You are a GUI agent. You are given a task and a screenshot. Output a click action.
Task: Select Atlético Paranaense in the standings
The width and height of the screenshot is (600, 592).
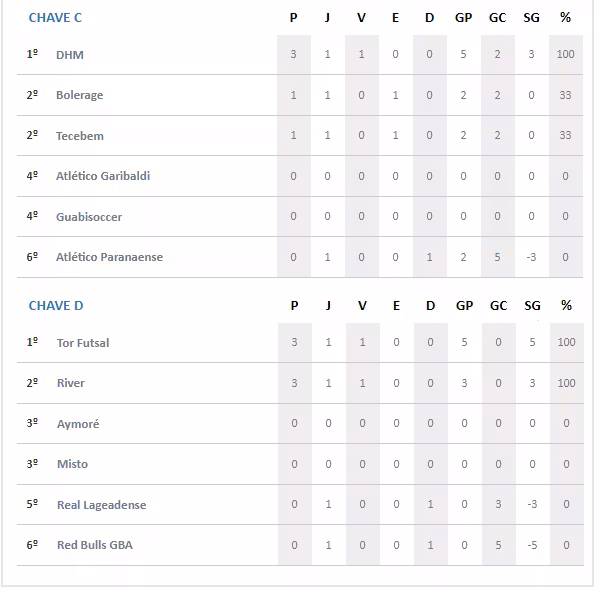109,257
